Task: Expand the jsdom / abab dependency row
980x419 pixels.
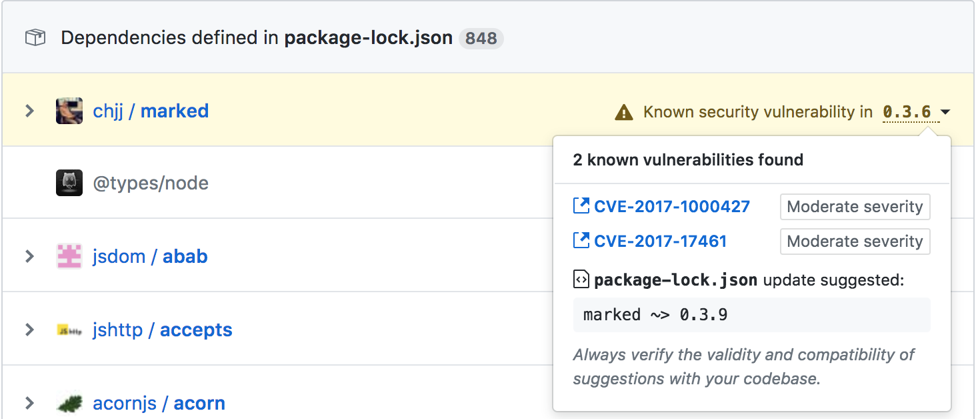Action: (x=29, y=256)
